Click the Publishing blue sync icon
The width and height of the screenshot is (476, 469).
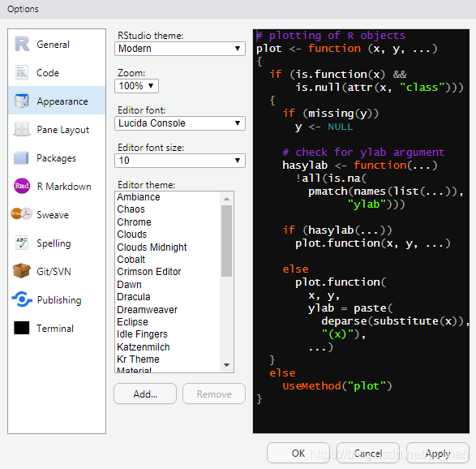pos(22,299)
